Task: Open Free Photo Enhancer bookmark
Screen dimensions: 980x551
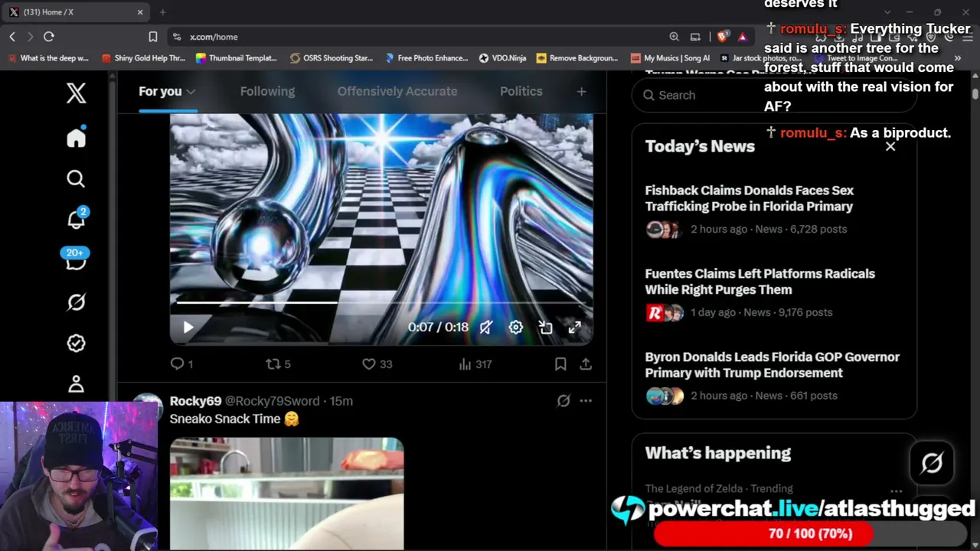Action: pos(426,58)
